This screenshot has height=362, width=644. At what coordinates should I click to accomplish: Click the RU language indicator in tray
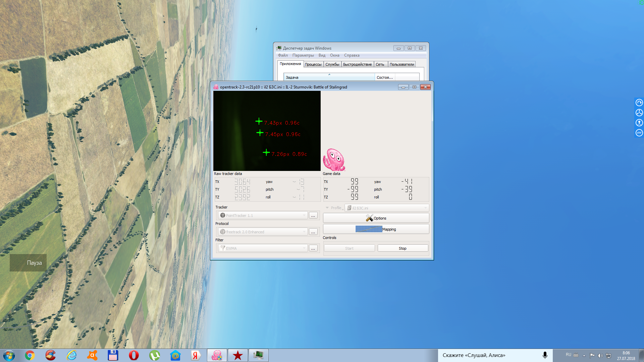[x=568, y=355]
